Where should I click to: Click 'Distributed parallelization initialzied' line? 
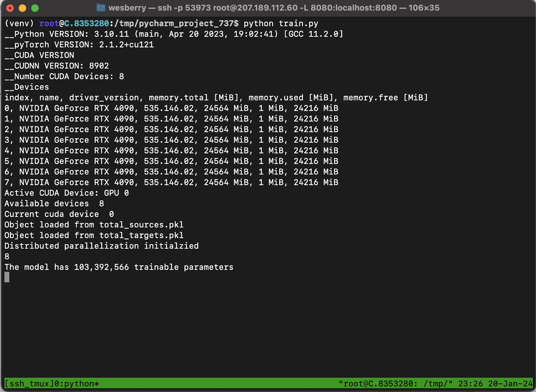(102, 246)
